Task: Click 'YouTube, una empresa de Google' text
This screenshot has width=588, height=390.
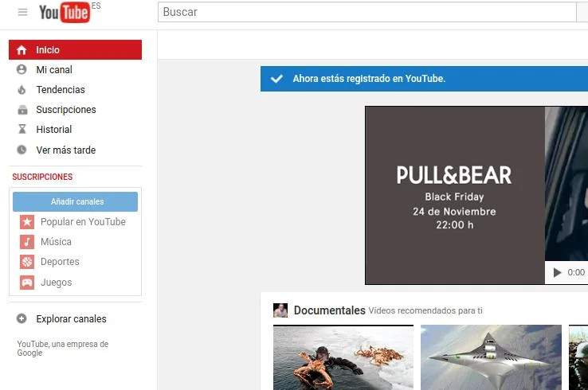Action: [63, 349]
